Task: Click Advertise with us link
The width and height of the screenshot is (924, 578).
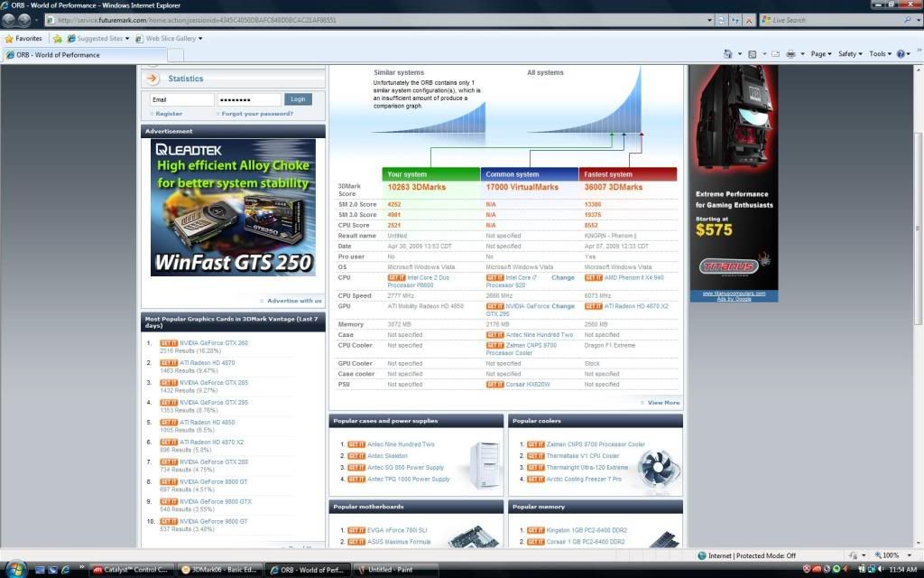Action: 294,300
